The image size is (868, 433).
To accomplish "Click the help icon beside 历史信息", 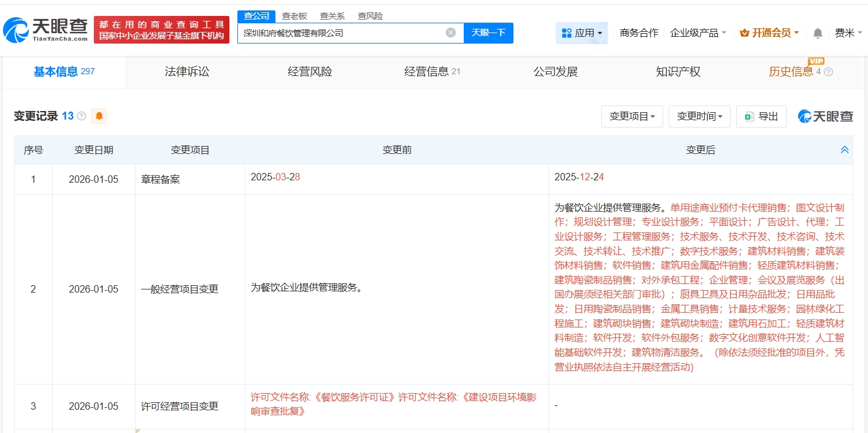I will tap(828, 72).
